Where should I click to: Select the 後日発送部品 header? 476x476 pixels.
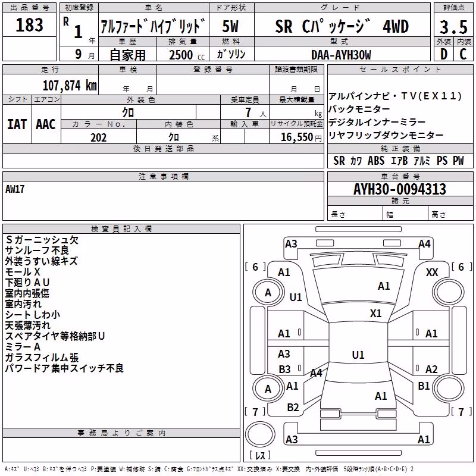(x=163, y=148)
